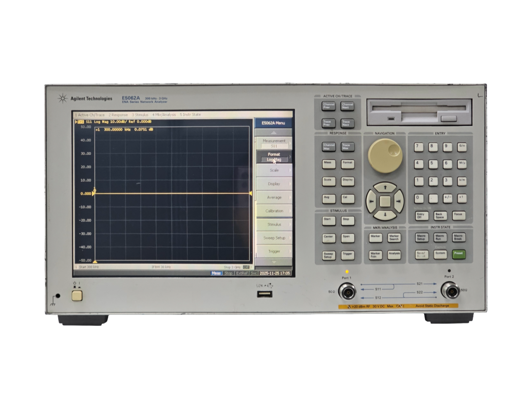
Task: Expand the Sweep Setup softkey on screen
Action: click(274, 238)
